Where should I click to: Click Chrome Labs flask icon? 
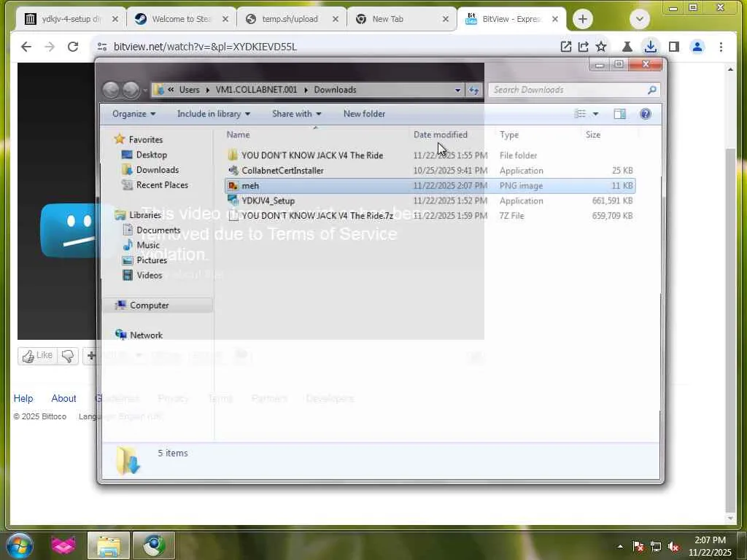tap(627, 47)
